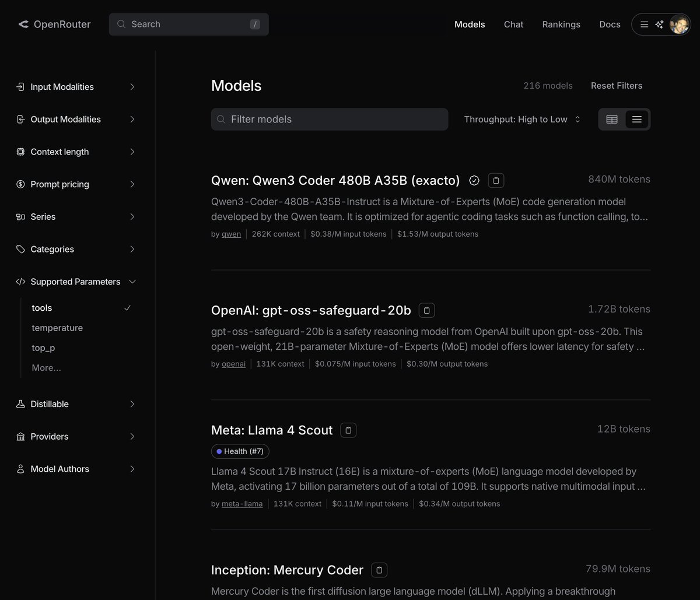Click the Output Modalities sidebar icon

pyautogui.click(x=20, y=120)
